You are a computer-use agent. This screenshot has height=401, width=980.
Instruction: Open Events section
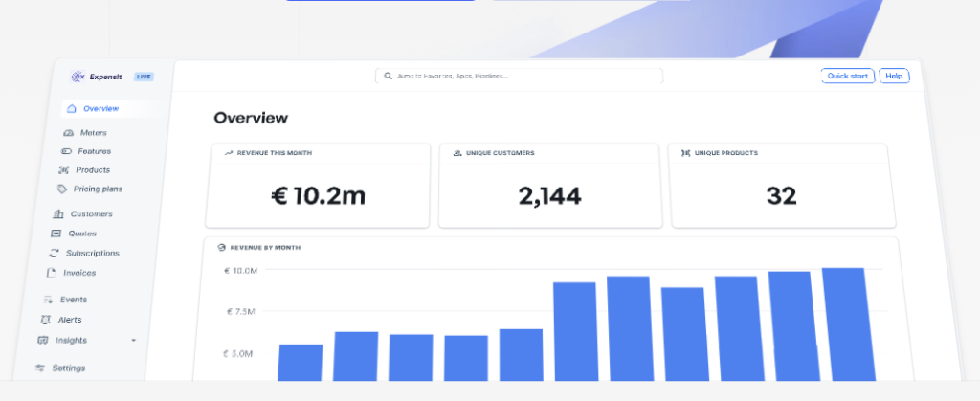[x=73, y=300]
